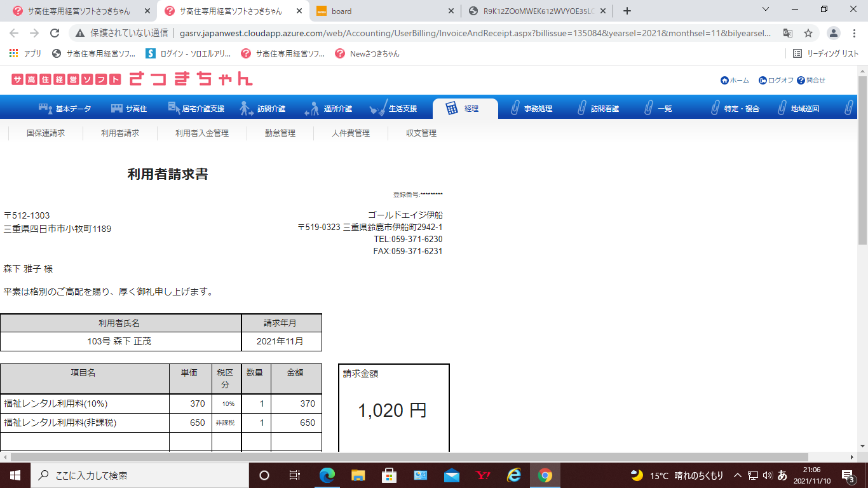
Task: Click the page's horizontal scrollbar
Action: tap(407, 457)
